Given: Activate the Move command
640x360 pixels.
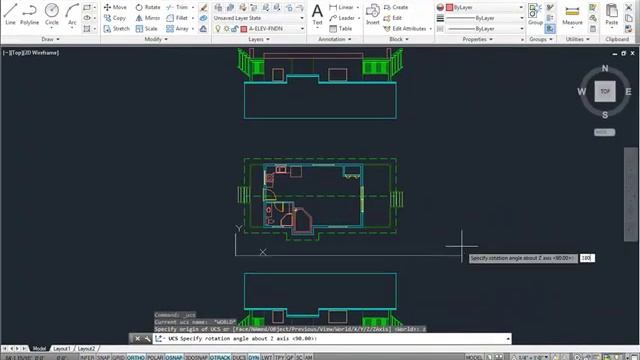Looking at the screenshot, I should pyautogui.click(x=115, y=7).
